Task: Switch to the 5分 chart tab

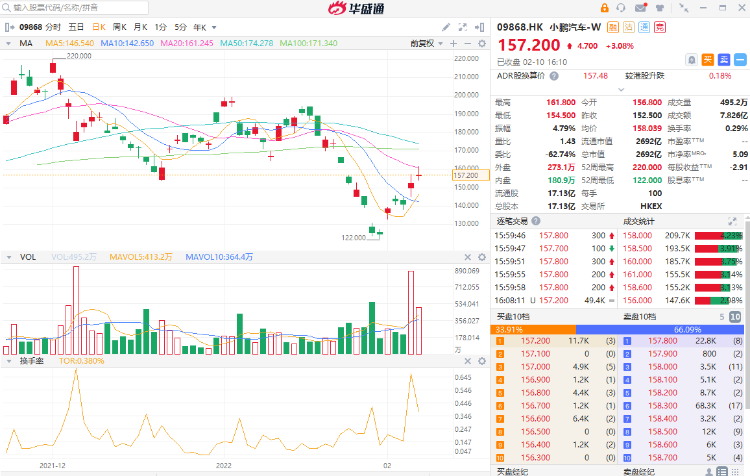Action: click(x=180, y=27)
